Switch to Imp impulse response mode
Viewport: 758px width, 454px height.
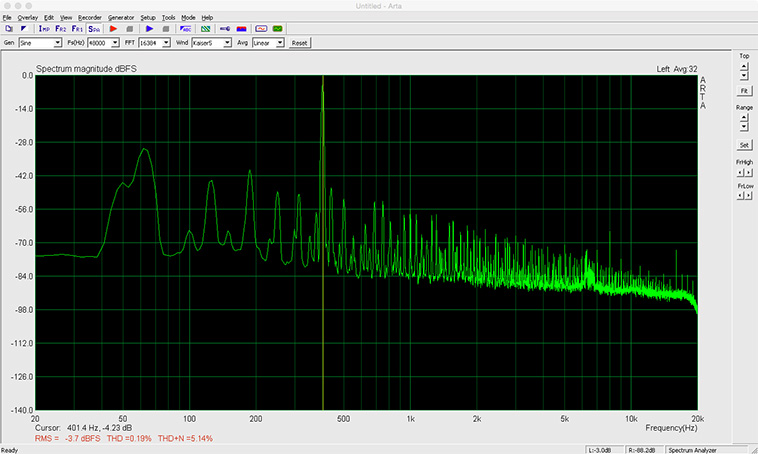point(44,29)
